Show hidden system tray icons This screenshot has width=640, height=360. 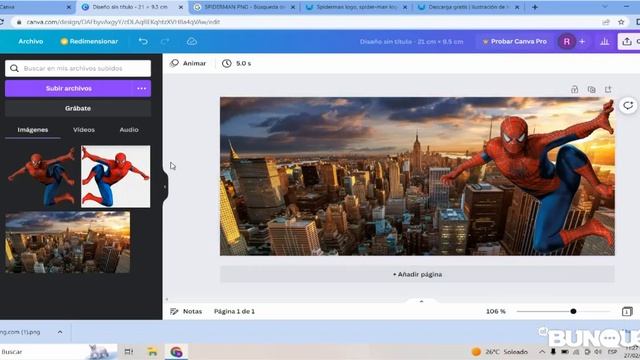tap(542, 351)
